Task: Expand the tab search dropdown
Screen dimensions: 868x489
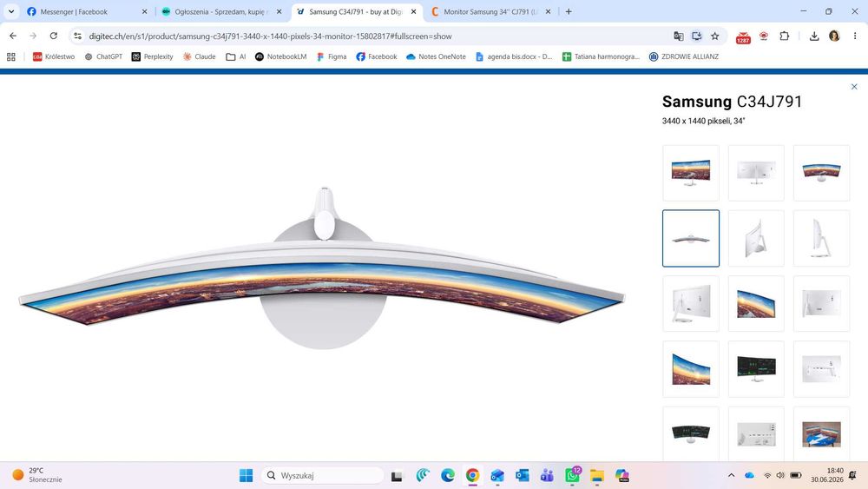Action: 11,11
